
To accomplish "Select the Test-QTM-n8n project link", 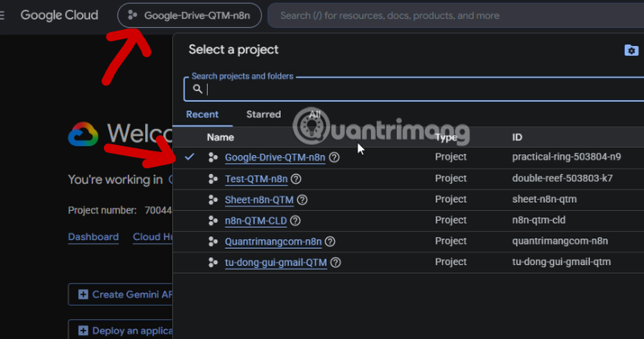I will (x=256, y=179).
